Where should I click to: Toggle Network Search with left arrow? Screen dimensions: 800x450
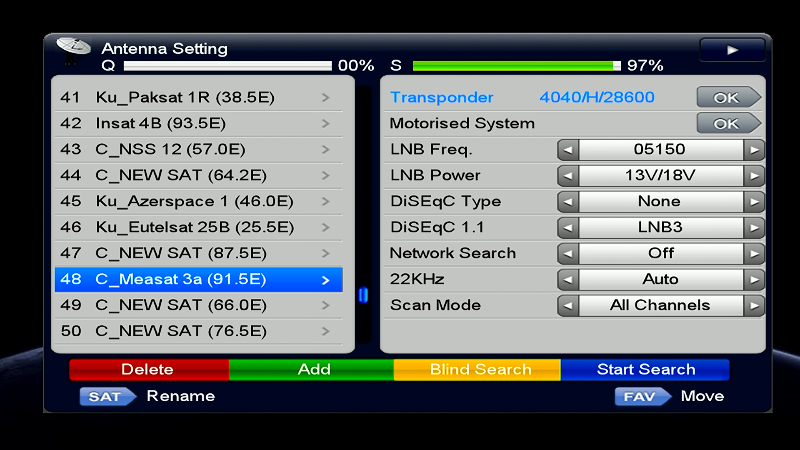[568, 254]
